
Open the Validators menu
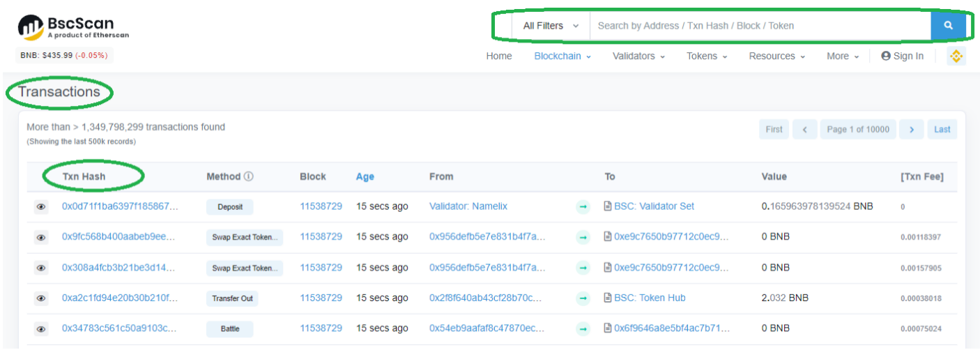pyautogui.click(x=638, y=56)
